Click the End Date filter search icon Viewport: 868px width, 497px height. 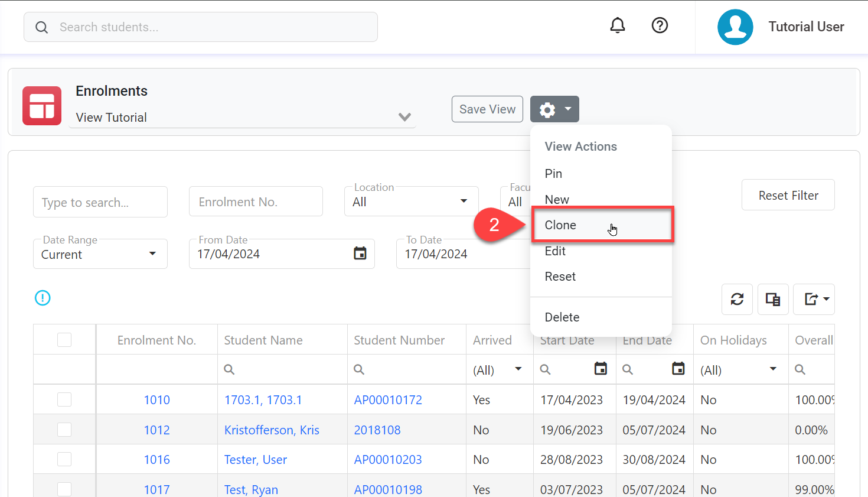[628, 369]
